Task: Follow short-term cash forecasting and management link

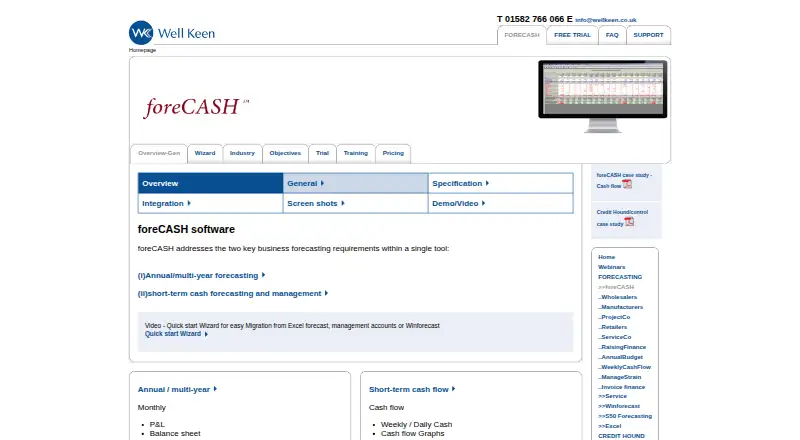Action: tap(233, 294)
